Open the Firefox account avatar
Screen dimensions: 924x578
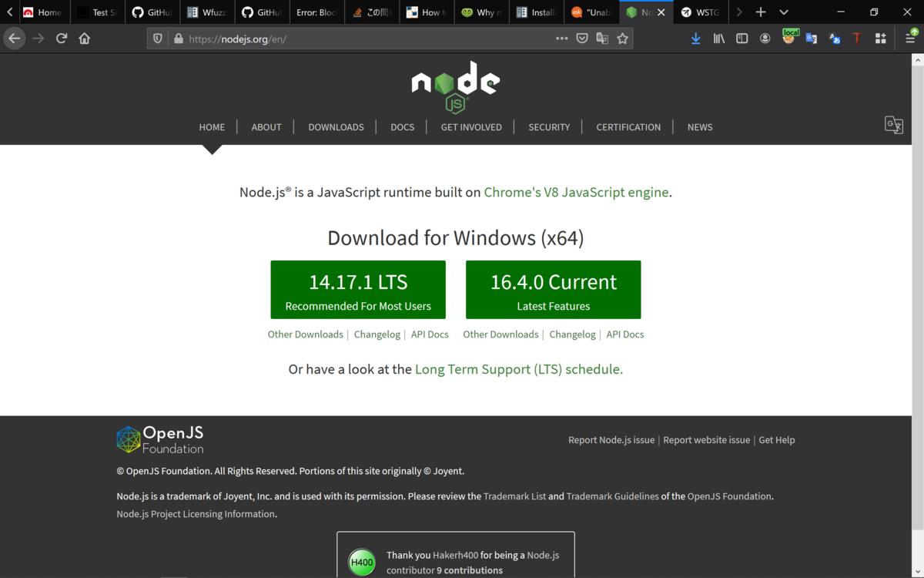pos(765,39)
